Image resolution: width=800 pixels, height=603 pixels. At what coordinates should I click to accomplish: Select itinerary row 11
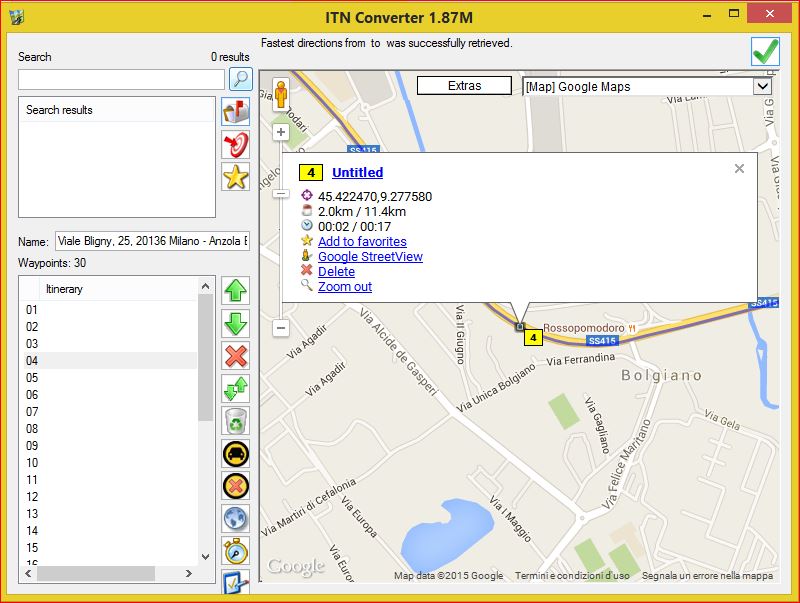(x=108, y=480)
